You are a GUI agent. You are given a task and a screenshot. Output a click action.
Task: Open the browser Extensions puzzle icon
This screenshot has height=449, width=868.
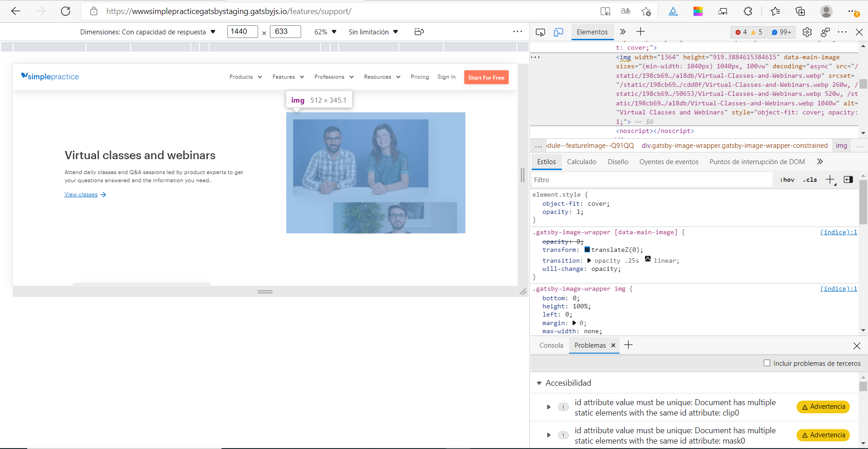[x=748, y=11]
